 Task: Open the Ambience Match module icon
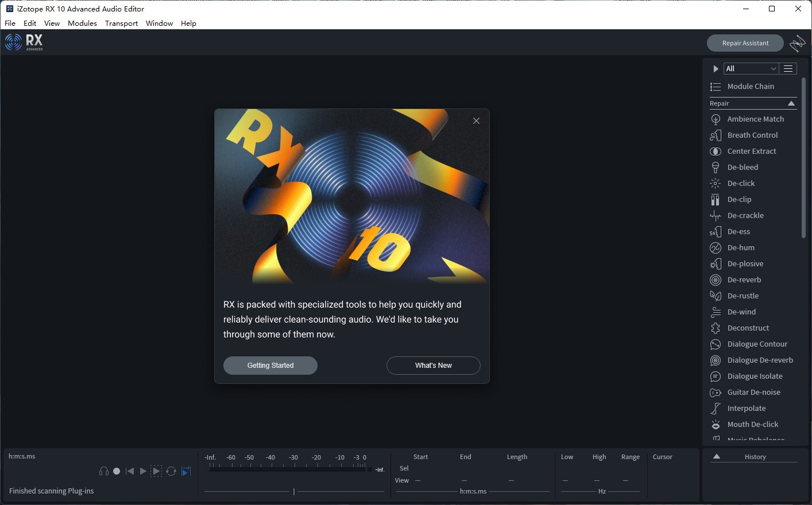pyautogui.click(x=716, y=119)
